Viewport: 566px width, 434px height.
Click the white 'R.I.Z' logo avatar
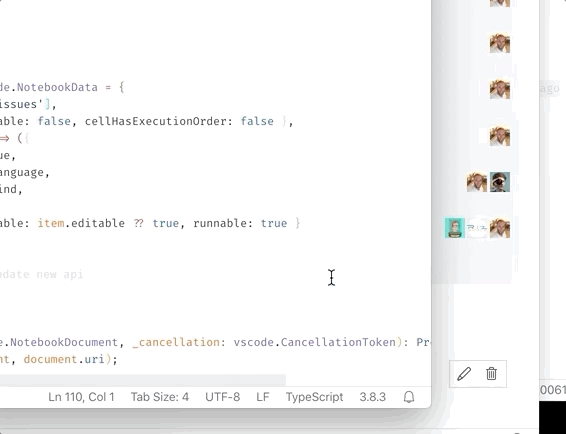pyautogui.click(x=477, y=228)
